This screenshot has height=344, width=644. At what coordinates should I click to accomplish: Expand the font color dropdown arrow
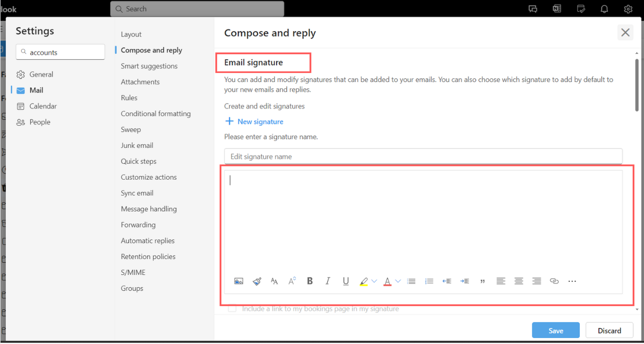(398, 281)
